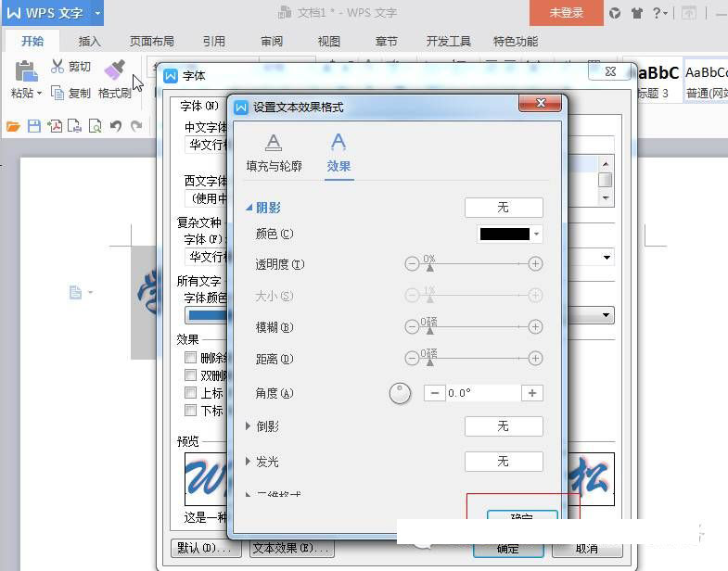Decrease angle with minus stepper
This screenshot has height=571, width=728.
435,393
